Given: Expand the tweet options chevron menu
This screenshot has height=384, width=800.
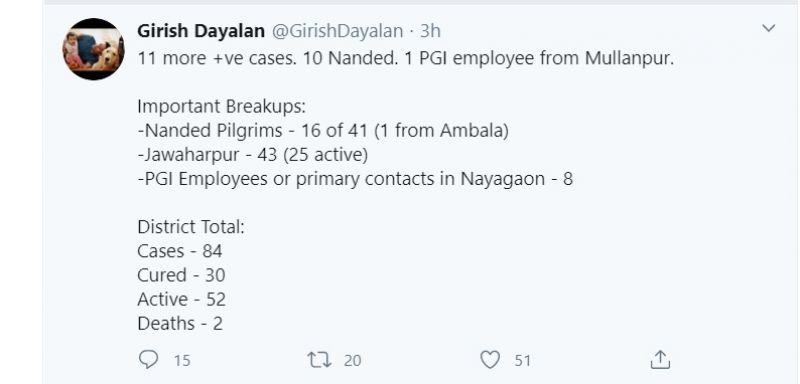Looking at the screenshot, I should (x=768, y=29).
